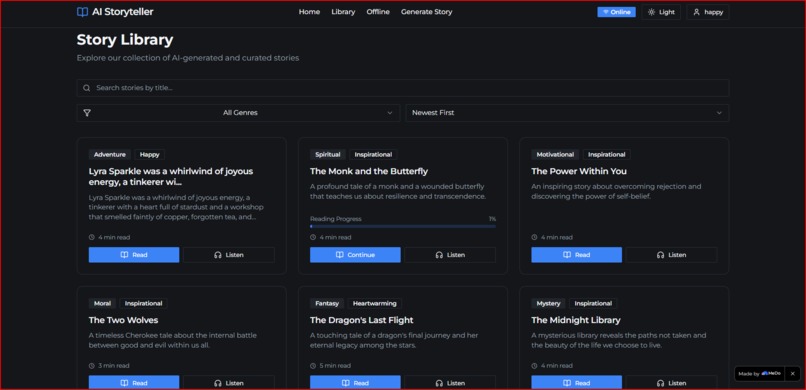Click the AI Storyteller brand title
Image resolution: width=806 pixels, height=390 pixels.
(x=122, y=12)
